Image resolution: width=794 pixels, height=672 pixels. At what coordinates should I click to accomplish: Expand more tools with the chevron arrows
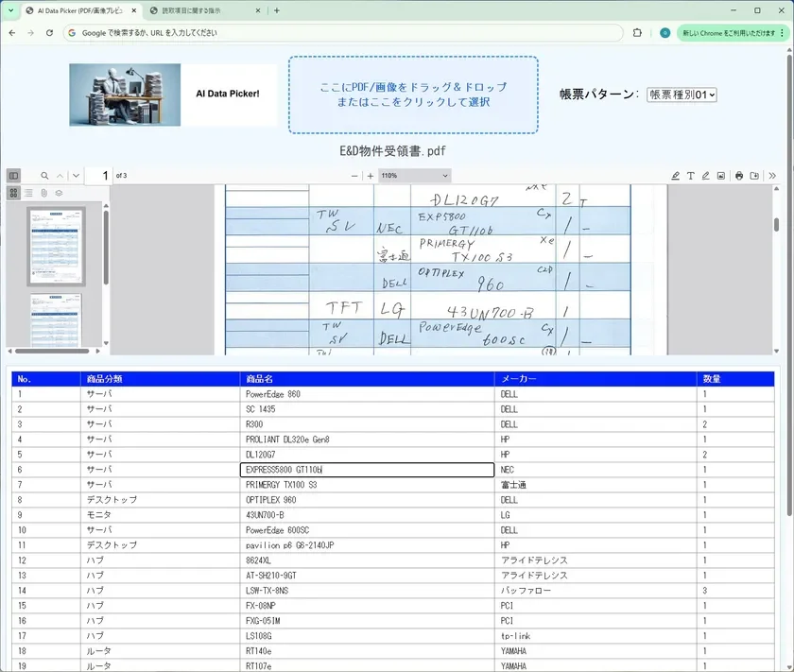pyautogui.click(x=772, y=175)
